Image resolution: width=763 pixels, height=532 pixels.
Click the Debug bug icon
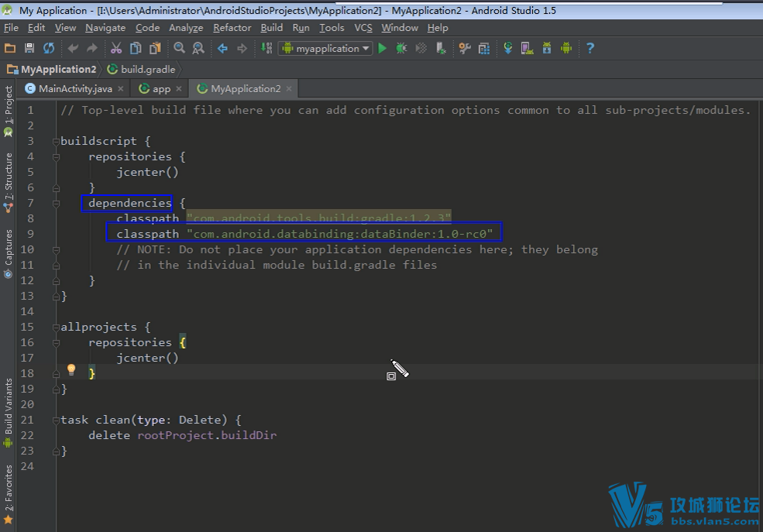pyautogui.click(x=401, y=48)
